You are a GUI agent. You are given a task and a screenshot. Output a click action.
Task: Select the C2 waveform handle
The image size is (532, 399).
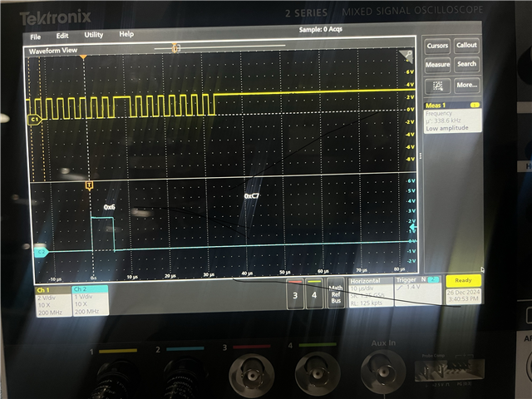[41, 252]
